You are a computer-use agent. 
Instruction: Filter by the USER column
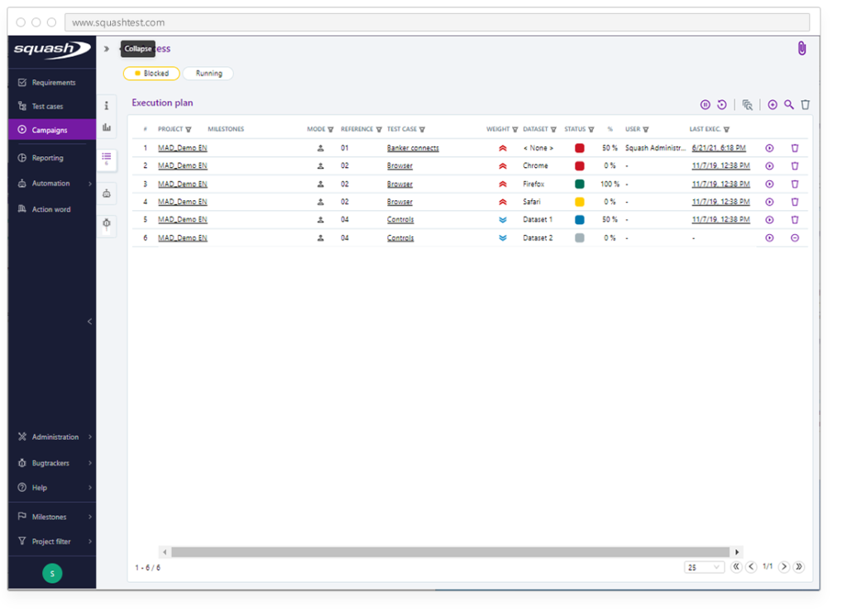[x=645, y=130]
